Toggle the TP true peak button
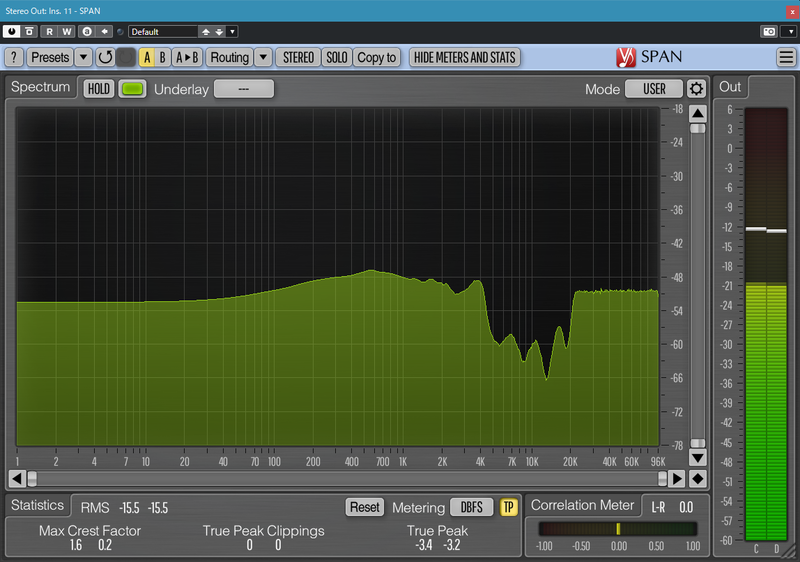Screen dimensions: 800x562 tap(508, 507)
